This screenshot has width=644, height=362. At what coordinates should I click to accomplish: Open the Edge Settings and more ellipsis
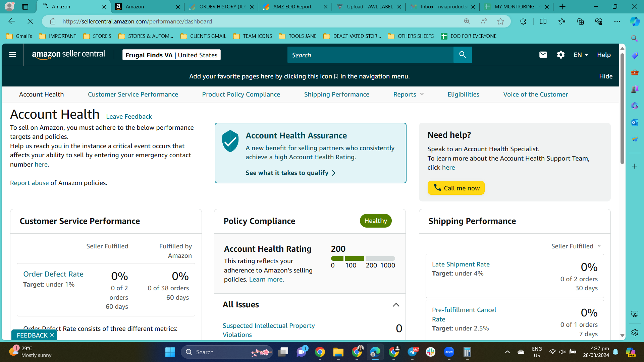pyautogui.click(x=617, y=21)
